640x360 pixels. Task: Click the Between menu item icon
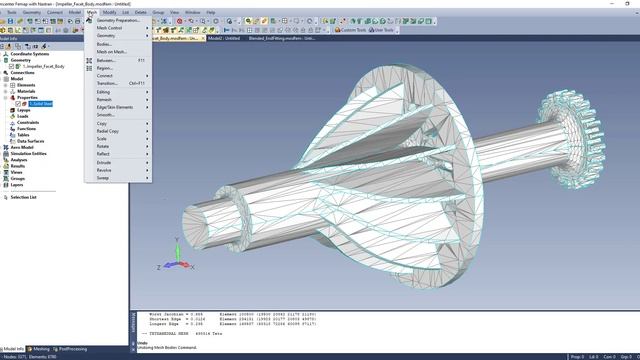tap(89, 60)
